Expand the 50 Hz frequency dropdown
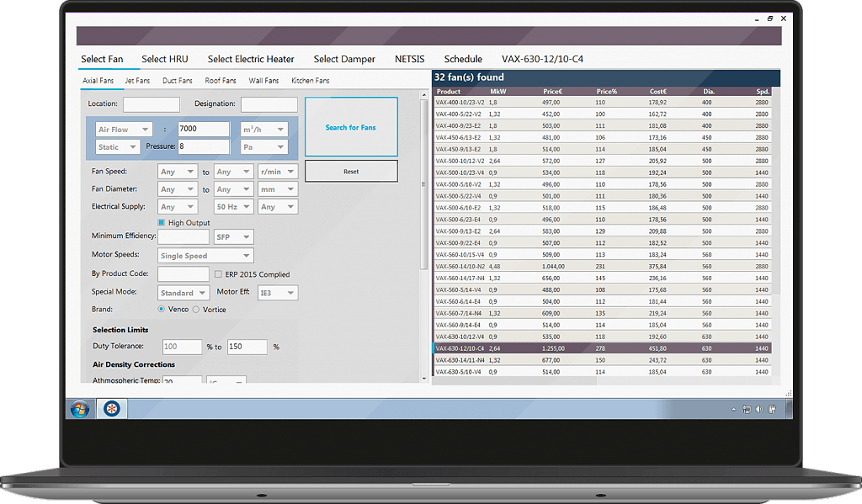The height and width of the screenshot is (504, 862). click(233, 206)
